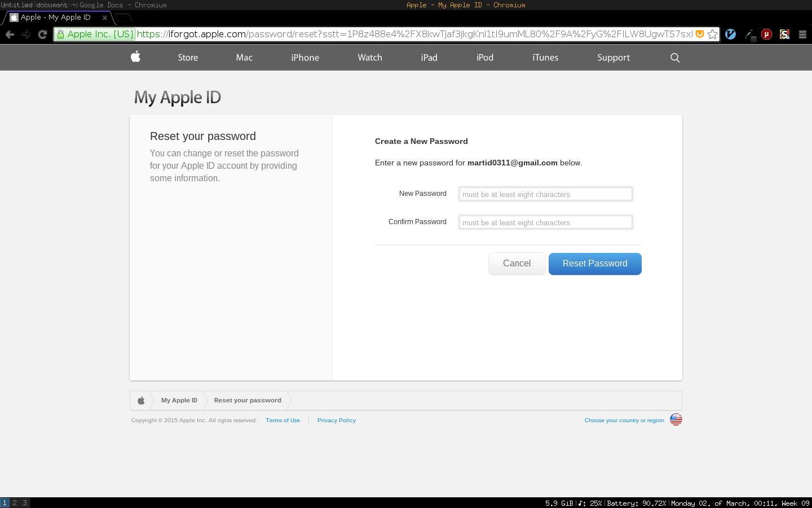Click the pen extension icon
The image size is (812, 508).
click(749, 34)
